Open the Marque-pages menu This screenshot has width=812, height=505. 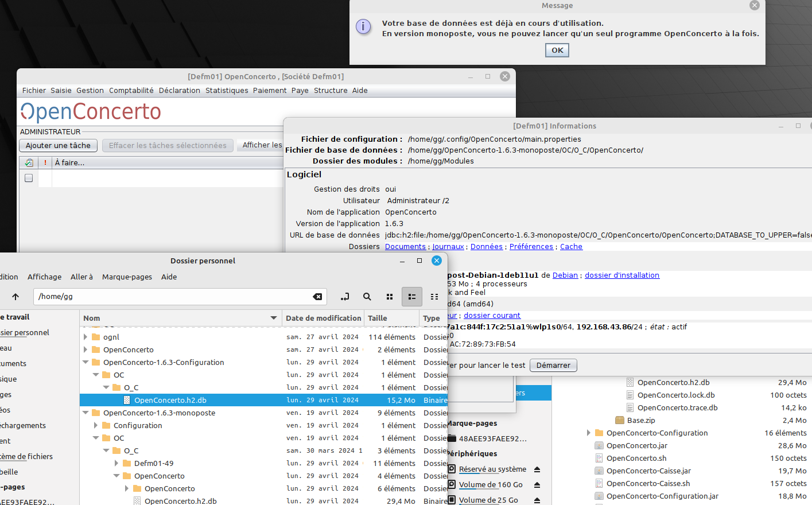click(x=127, y=277)
